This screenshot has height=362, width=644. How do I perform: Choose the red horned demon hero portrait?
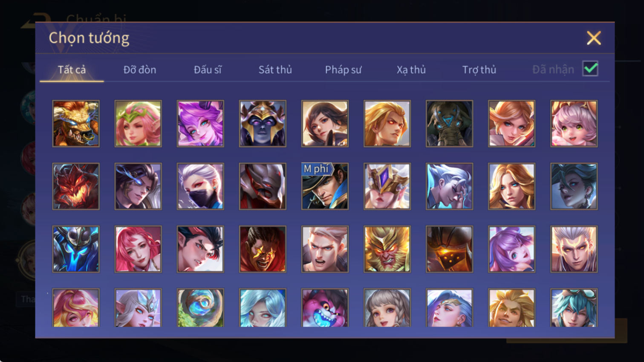[x=76, y=186]
